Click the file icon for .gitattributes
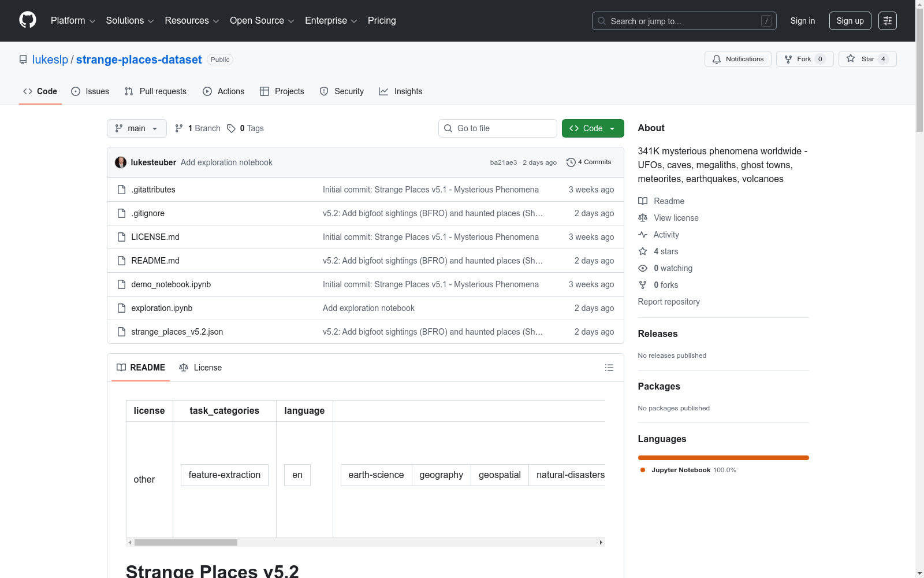Screen dimensions: 924x578 click(x=121, y=190)
